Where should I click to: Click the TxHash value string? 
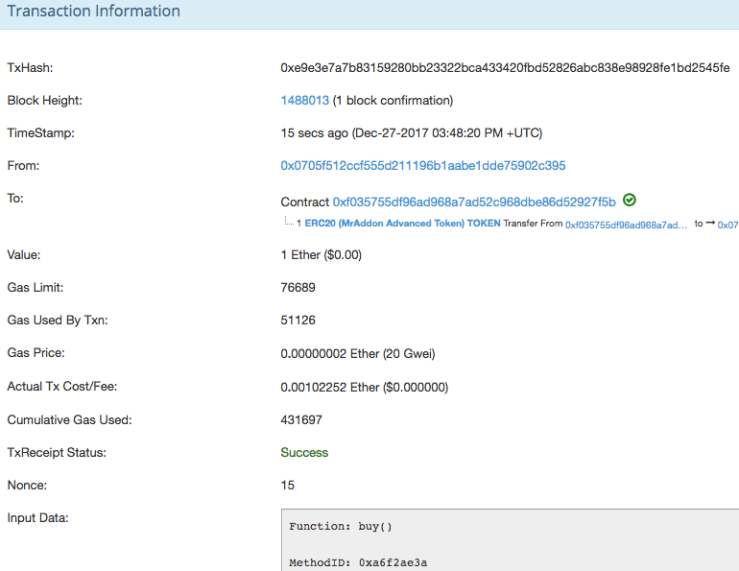point(505,68)
